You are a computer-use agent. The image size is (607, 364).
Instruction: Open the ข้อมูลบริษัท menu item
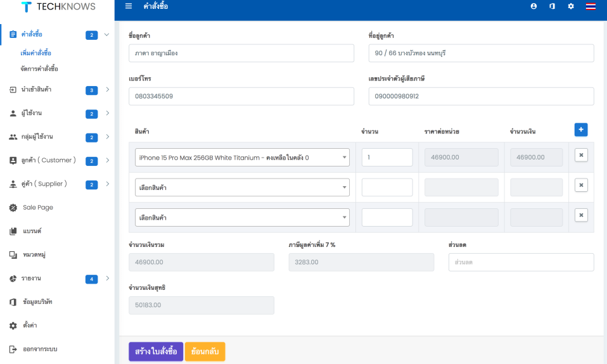pos(37,302)
